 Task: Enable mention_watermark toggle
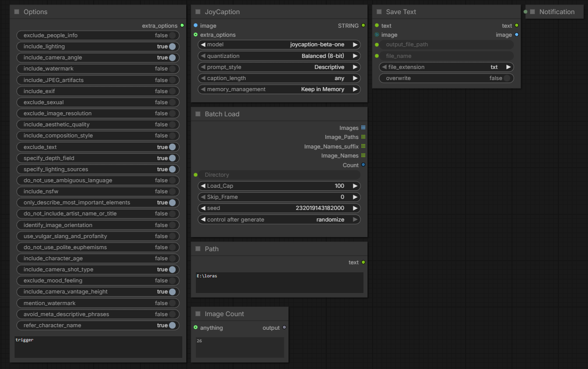click(x=98, y=303)
